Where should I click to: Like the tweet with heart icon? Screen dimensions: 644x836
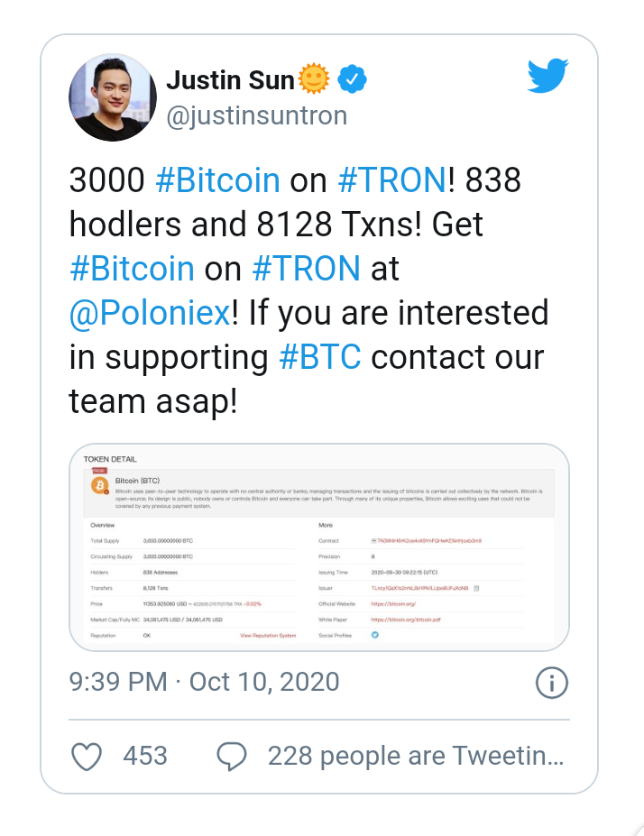click(x=87, y=756)
